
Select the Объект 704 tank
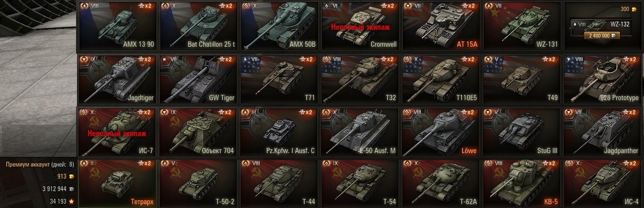click(198, 131)
